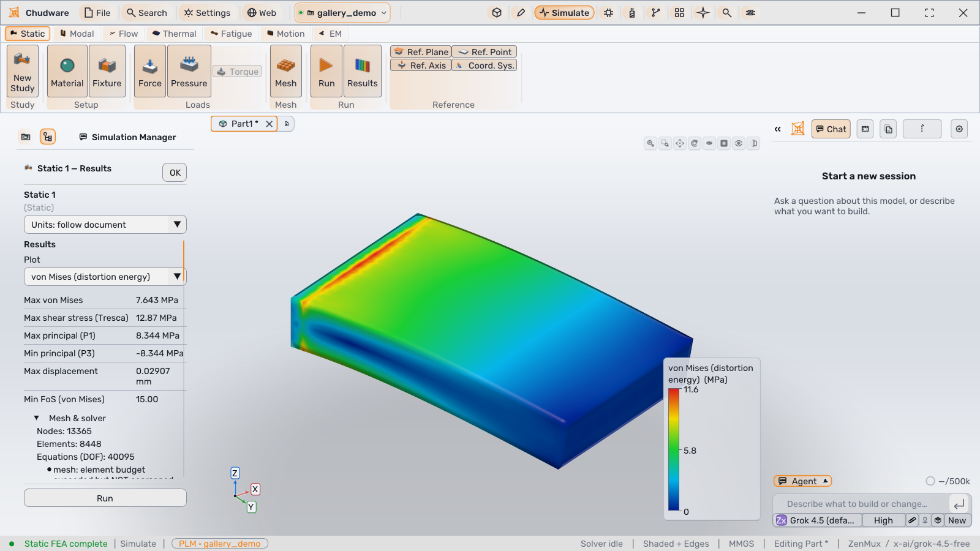Viewport: 980px width, 551px height.
Task: Open the von Mises plot type dropdown
Action: [105, 277]
